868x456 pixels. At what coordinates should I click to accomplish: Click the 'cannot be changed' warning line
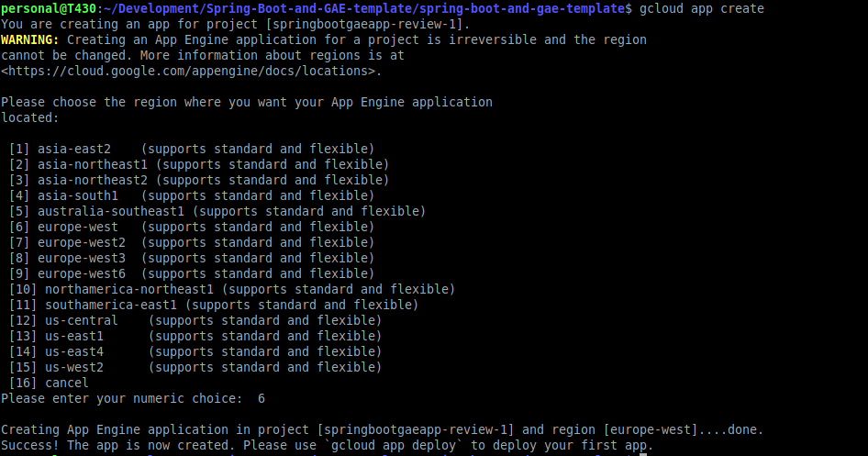[x=203, y=55]
